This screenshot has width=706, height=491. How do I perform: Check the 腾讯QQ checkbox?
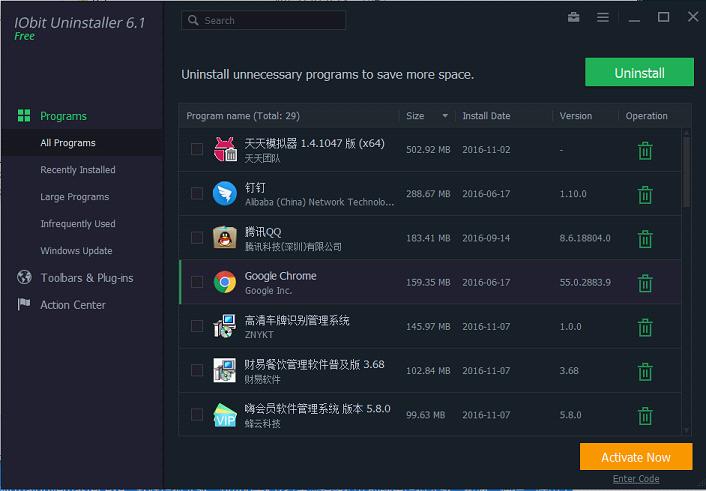coord(197,237)
